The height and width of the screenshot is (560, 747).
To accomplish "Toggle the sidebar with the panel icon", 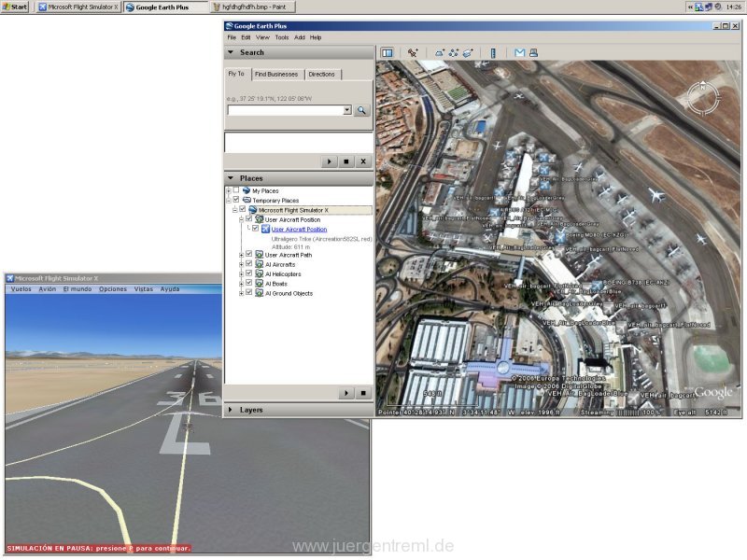I will (x=388, y=53).
